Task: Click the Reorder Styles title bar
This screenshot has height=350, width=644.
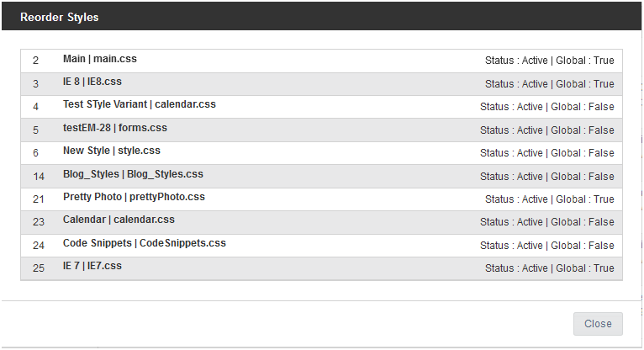Action: click(322, 16)
